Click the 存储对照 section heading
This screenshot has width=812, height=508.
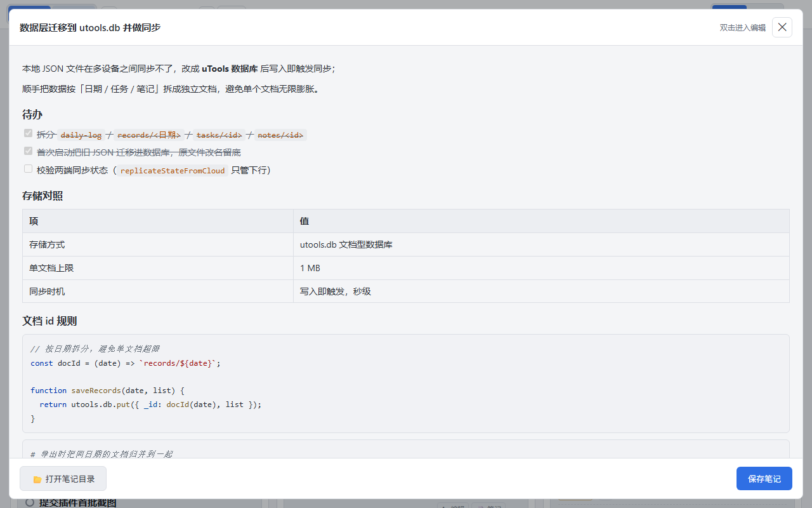tap(43, 196)
